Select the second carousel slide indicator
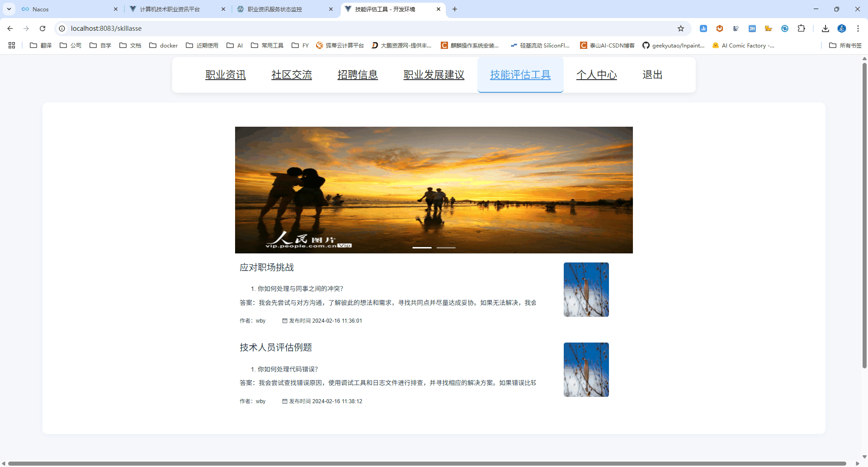 pyautogui.click(x=446, y=248)
